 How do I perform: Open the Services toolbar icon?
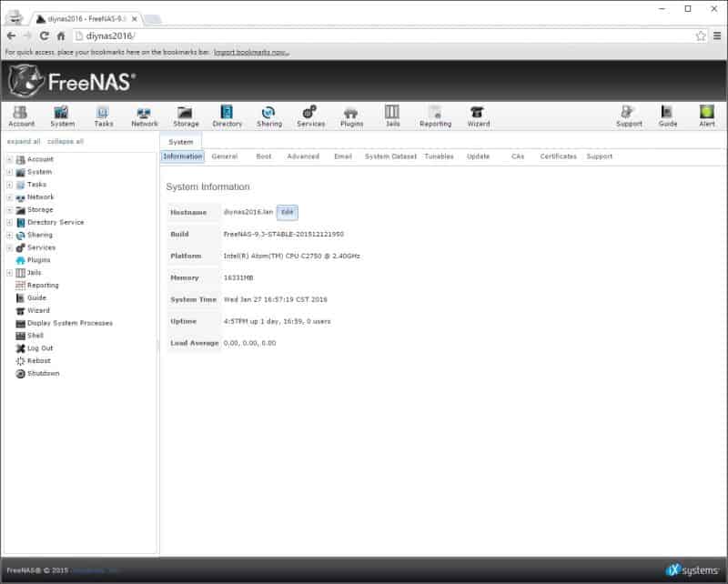click(310, 116)
